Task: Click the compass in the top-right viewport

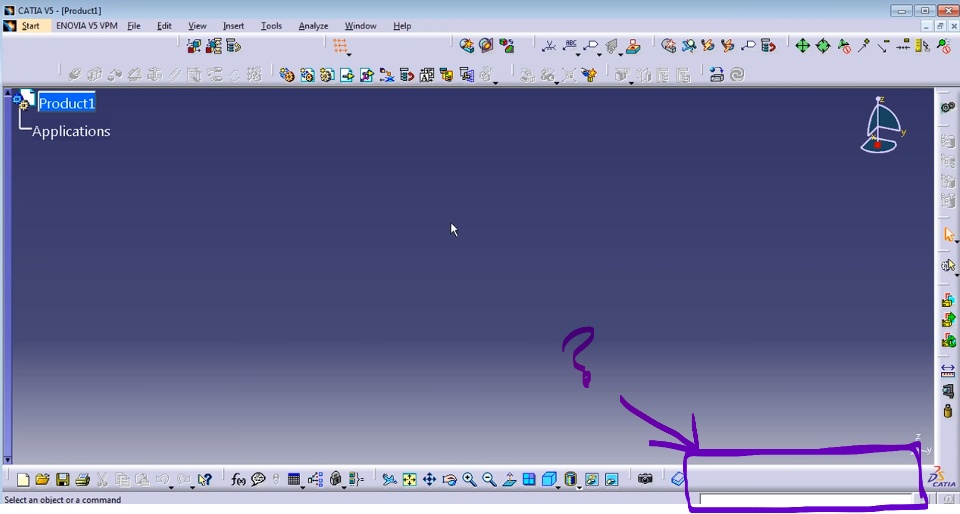Action: [882, 125]
